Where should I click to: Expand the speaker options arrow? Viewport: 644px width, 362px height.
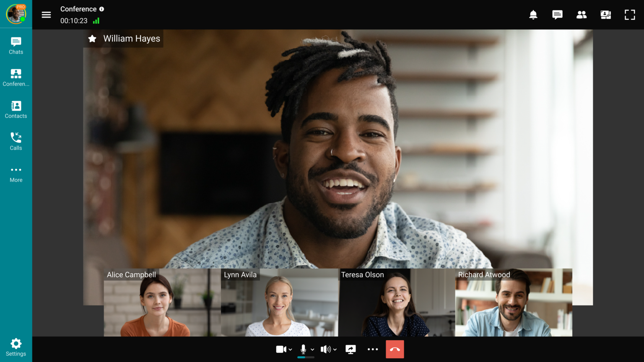coord(335,350)
